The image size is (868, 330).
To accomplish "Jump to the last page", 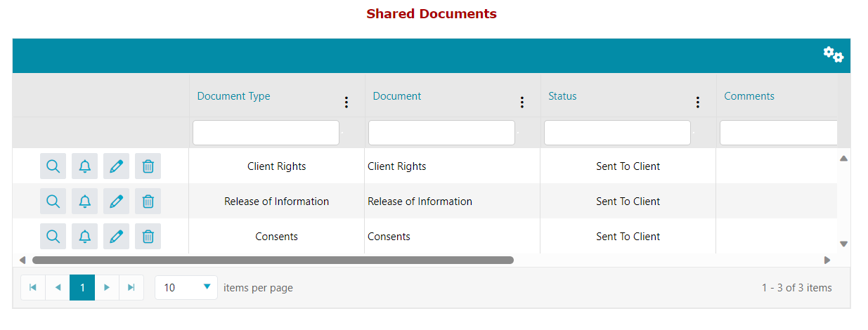I will coord(131,287).
